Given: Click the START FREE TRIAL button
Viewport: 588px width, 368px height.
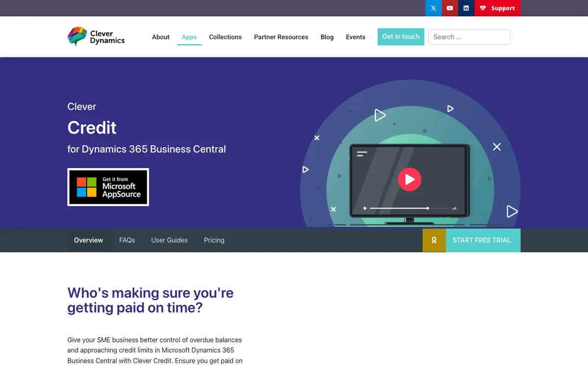Looking at the screenshot, I should coord(483,240).
